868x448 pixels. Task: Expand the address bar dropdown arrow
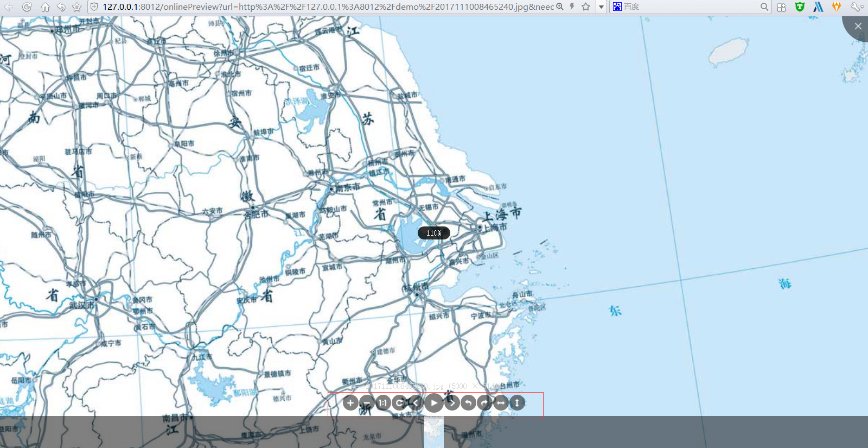pos(601,7)
